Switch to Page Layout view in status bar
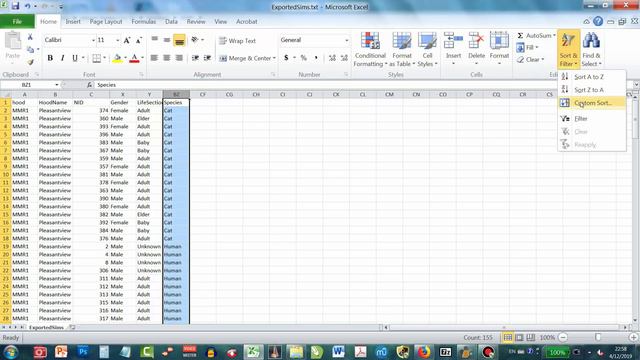This screenshot has width=640, height=360. click(x=519, y=338)
